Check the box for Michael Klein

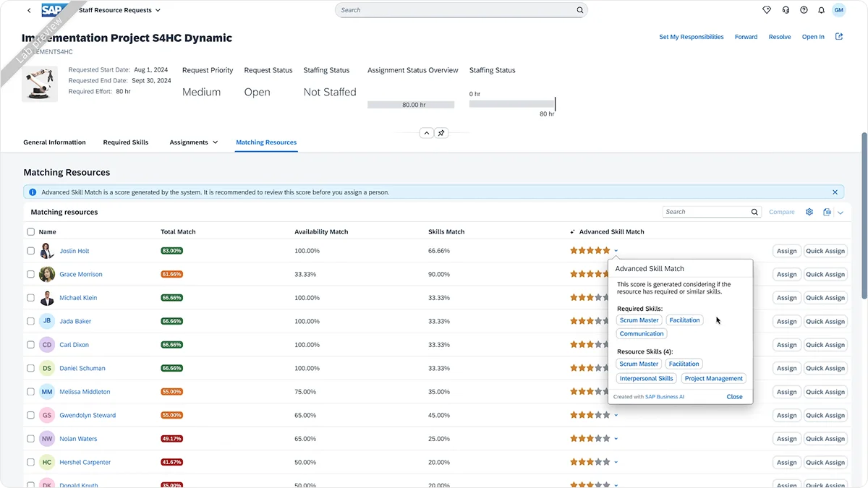[30, 298]
